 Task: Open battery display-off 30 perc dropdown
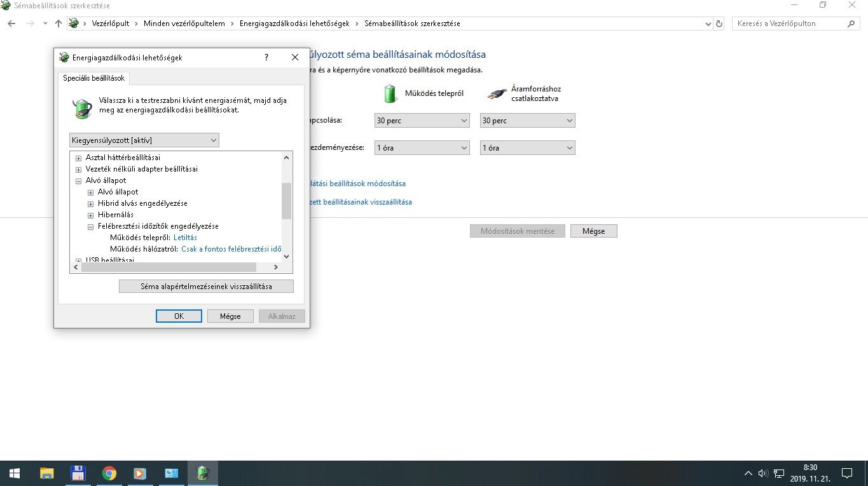click(x=422, y=121)
